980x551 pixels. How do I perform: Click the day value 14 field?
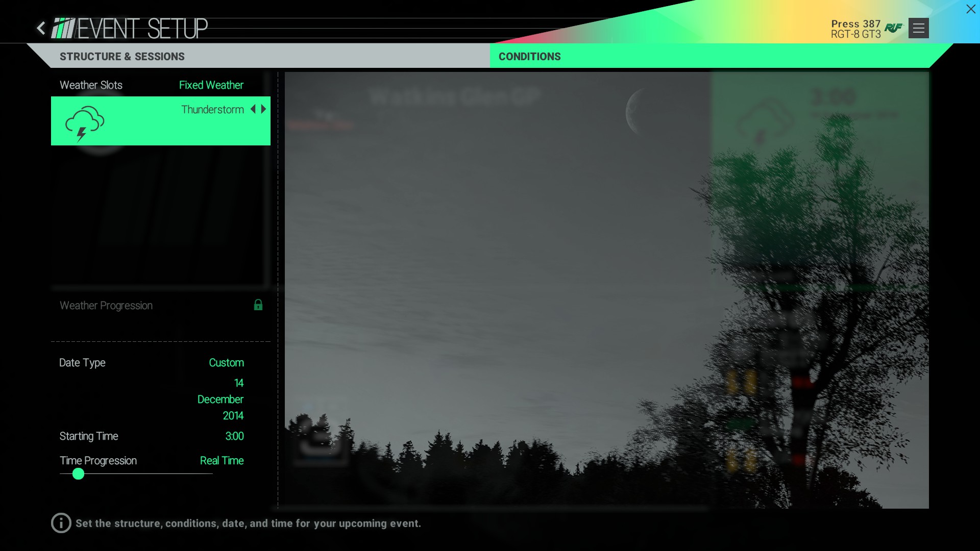(x=238, y=382)
